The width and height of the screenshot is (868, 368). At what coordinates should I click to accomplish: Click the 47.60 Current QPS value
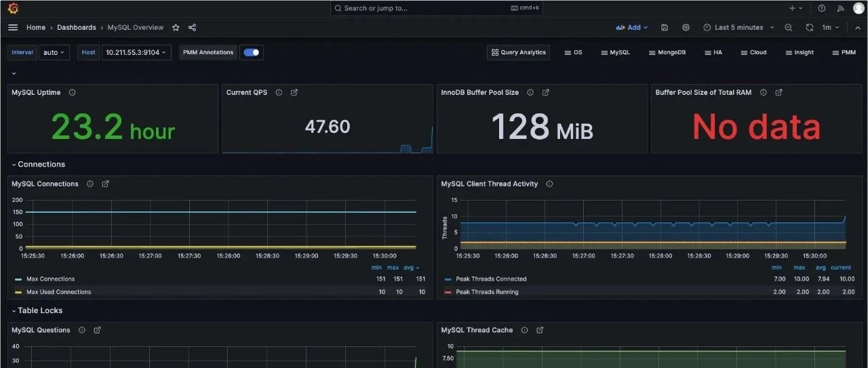328,127
